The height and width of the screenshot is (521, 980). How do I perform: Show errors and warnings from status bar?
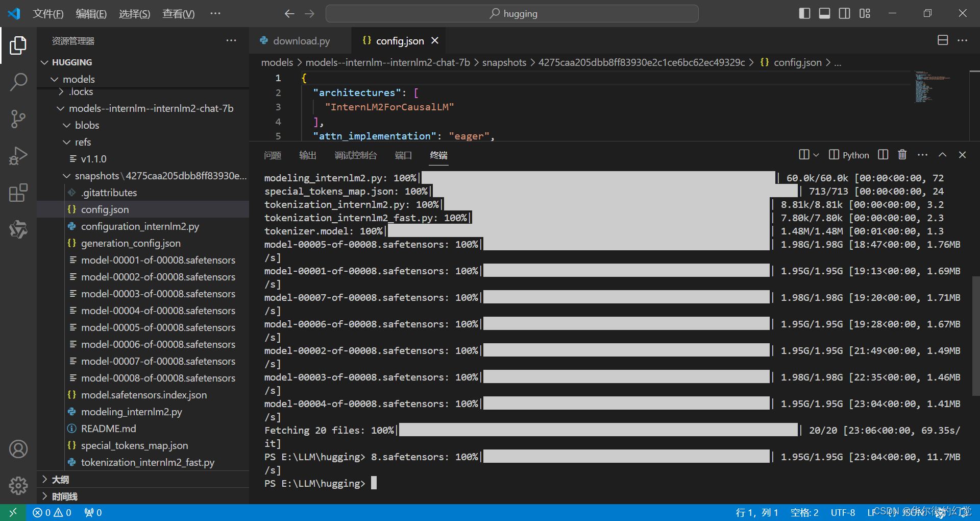pyautogui.click(x=52, y=512)
